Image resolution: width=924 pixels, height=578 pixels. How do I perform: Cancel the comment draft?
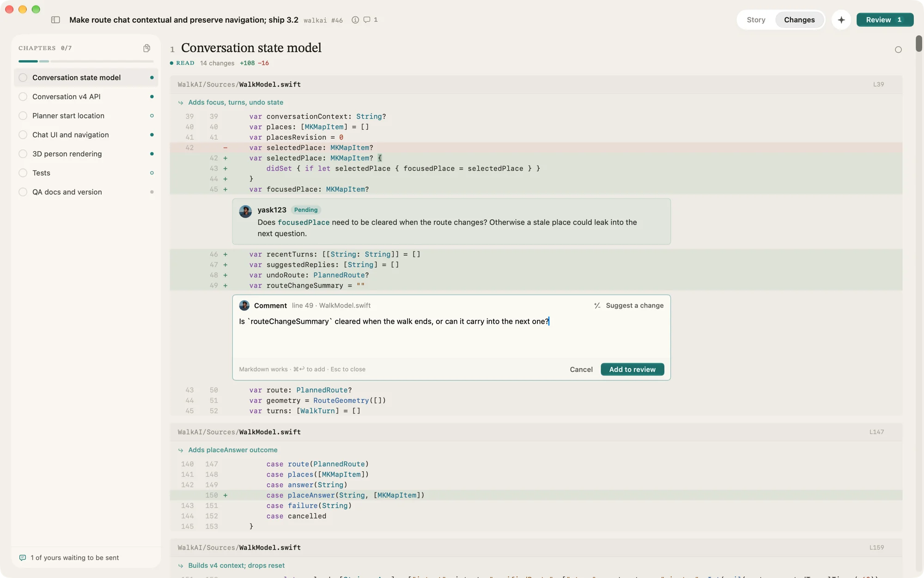(581, 369)
